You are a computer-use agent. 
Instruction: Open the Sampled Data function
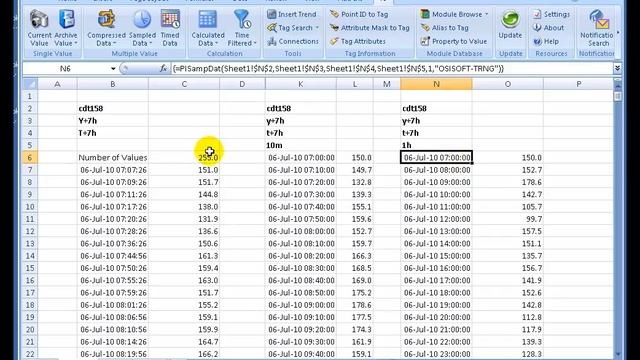pyautogui.click(x=142, y=28)
